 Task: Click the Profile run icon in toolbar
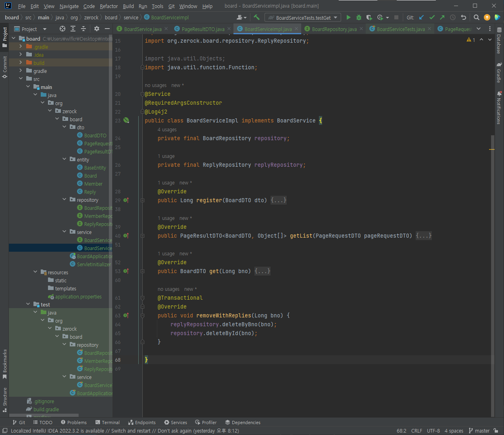(x=380, y=17)
